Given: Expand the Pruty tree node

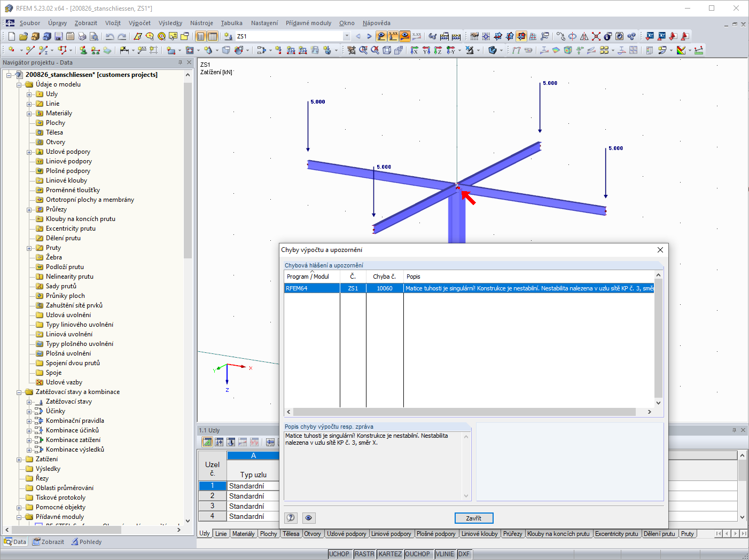Looking at the screenshot, I should (x=29, y=248).
